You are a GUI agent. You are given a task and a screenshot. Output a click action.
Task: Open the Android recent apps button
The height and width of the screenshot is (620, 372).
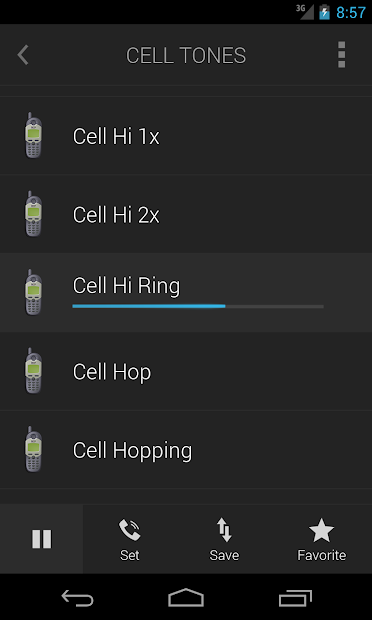coord(295,597)
